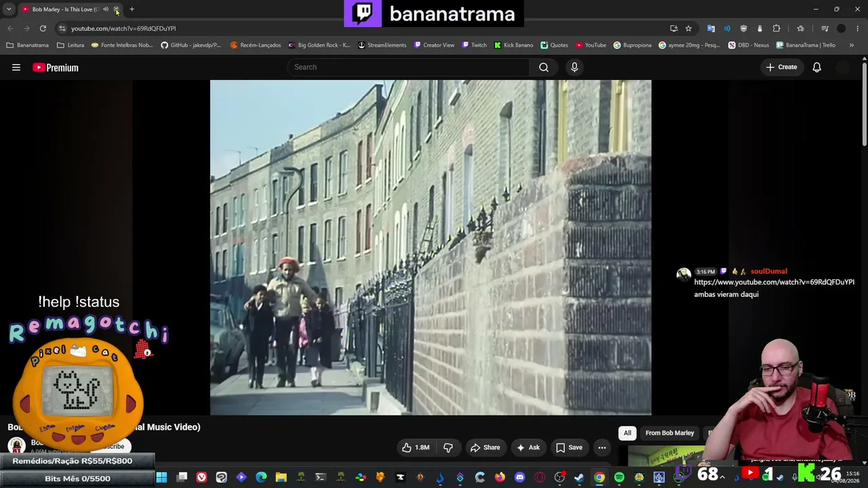Image resolution: width=868 pixels, height=488 pixels.
Task: Open Discord from taskbar
Action: [519, 478]
